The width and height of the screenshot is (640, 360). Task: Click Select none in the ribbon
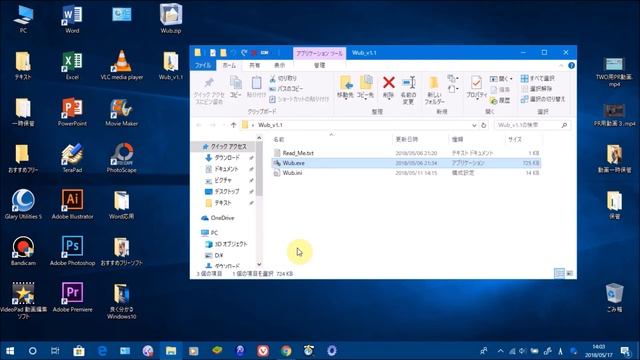[x=536, y=89]
